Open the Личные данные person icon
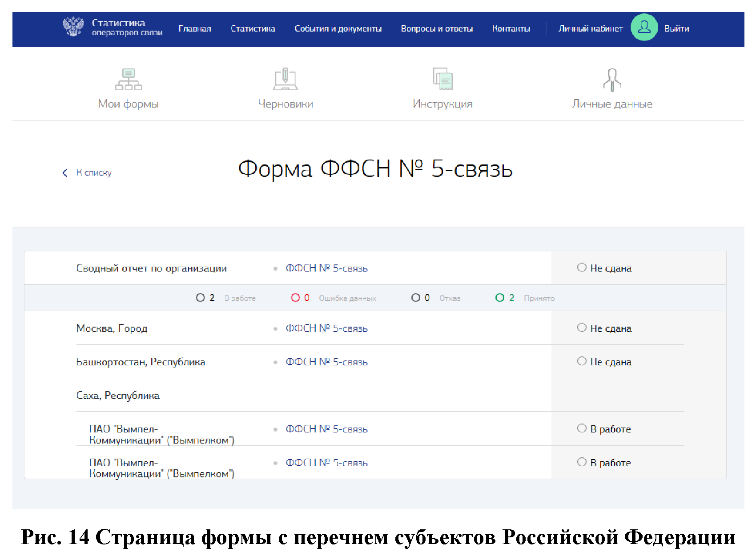 point(612,80)
